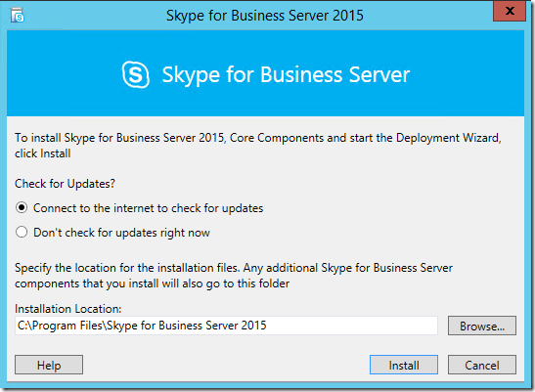The height and width of the screenshot is (392, 535).
Task: Open the Browse folder dialog
Action: click(482, 326)
